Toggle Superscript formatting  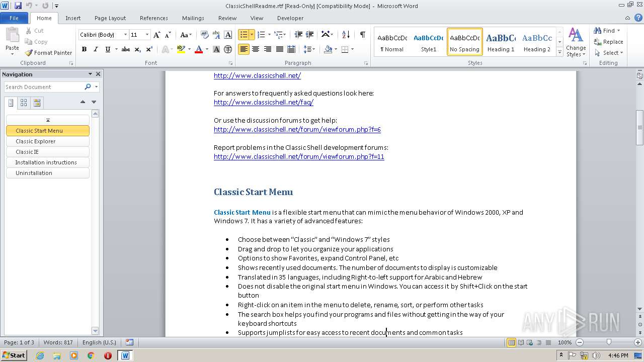tap(149, 49)
